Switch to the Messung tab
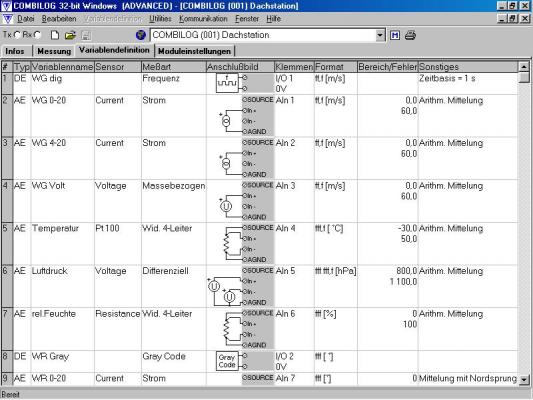Screen dimensions: 533x400 (54, 51)
